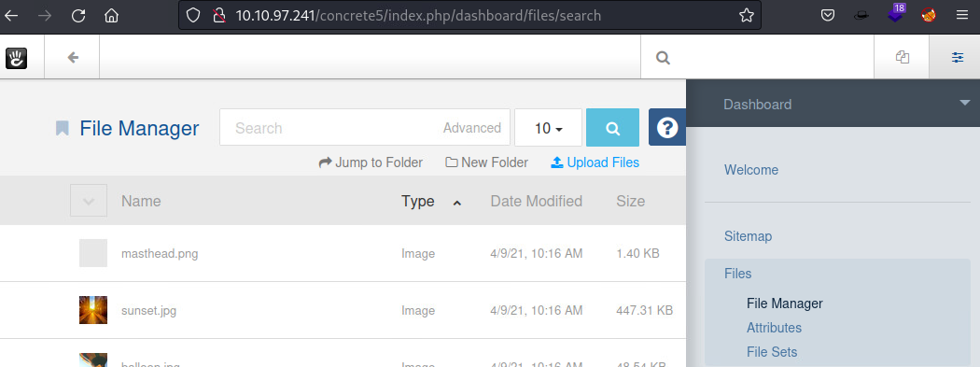Bookmark File Manager page with flag icon
The image size is (980, 367).
pos(62,128)
